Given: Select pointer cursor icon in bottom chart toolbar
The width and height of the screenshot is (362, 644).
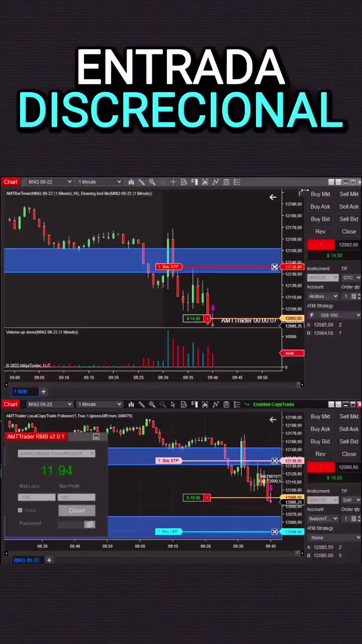Looking at the screenshot, I should [x=173, y=405].
